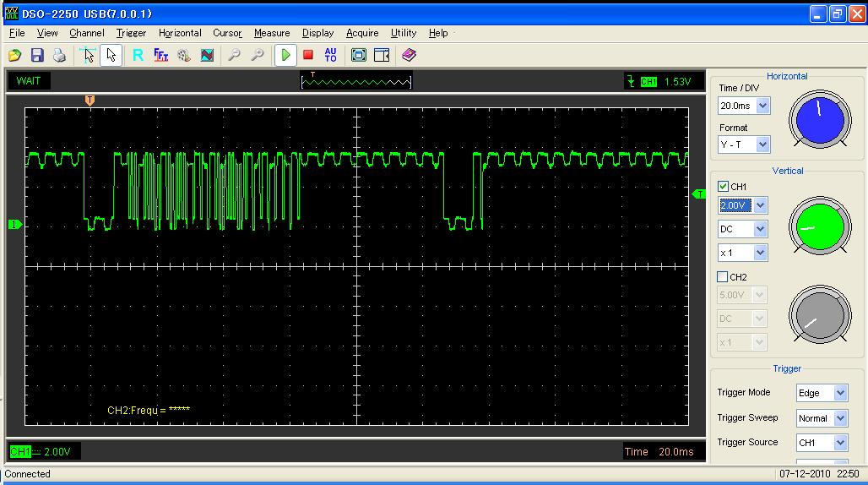Uncheck the CH1 channel checkbox
The width and height of the screenshot is (868, 485).
(723, 187)
